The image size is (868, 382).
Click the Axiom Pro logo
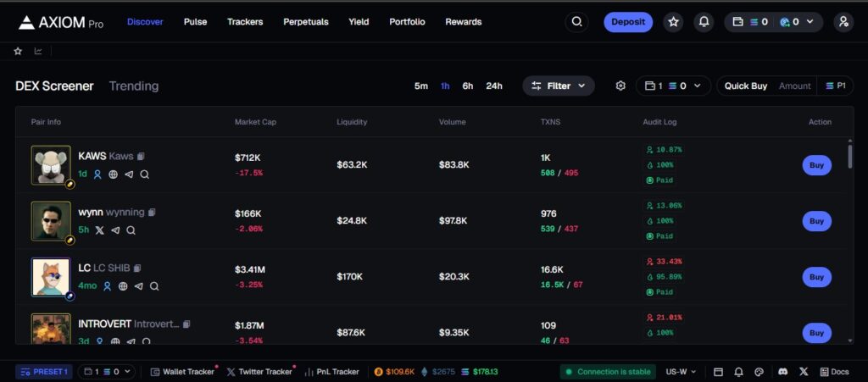61,22
